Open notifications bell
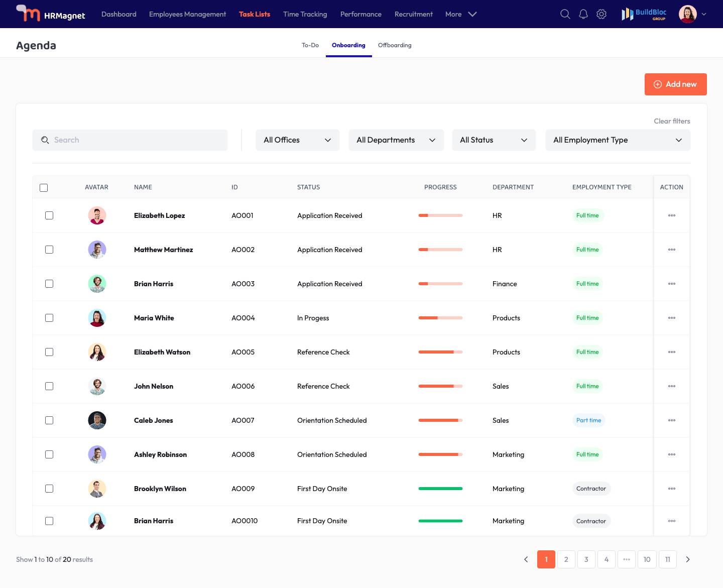Screen dimensions: 723x588 pos(583,14)
